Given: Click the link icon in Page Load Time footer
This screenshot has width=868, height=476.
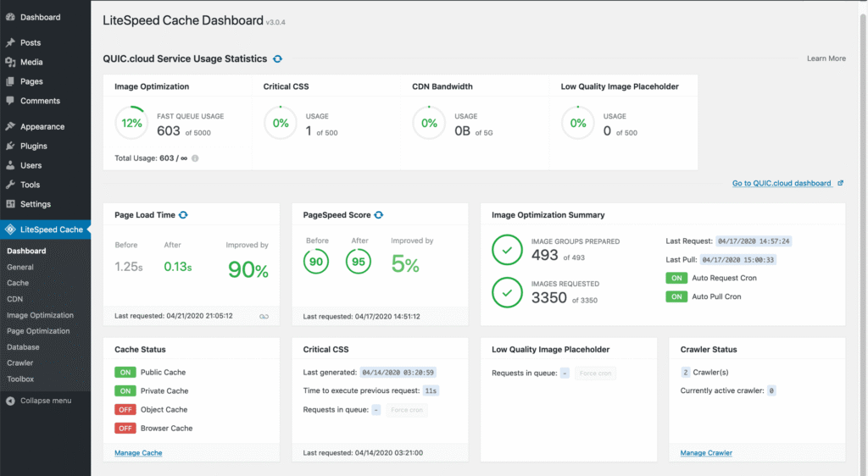Looking at the screenshot, I should pyautogui.click(x=264, y=316).
